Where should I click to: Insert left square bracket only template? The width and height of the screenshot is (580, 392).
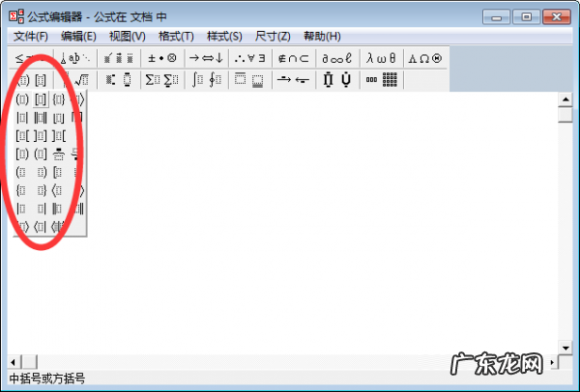(x=58, y=172)
